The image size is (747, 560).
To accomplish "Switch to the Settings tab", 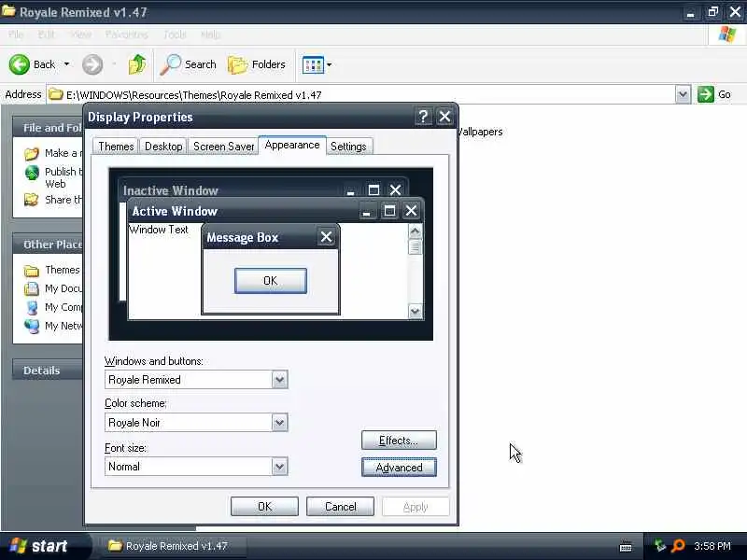I will tap(348, 147).
